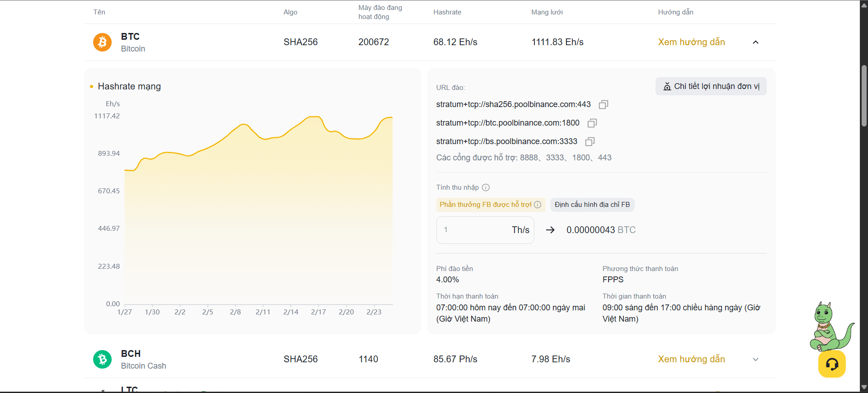Image resolution: width=868 pixels, height=393 pixels.
Task: Expand the BCH row details
Action: [x=755, y=360]
